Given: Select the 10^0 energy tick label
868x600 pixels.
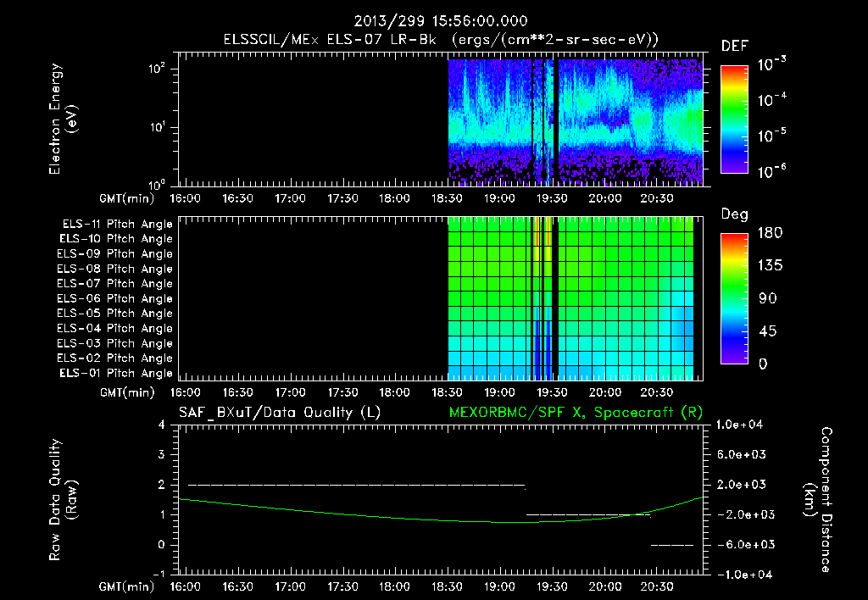Looking at the screenshot, I should pyautogui.click(x=157, y=184).
